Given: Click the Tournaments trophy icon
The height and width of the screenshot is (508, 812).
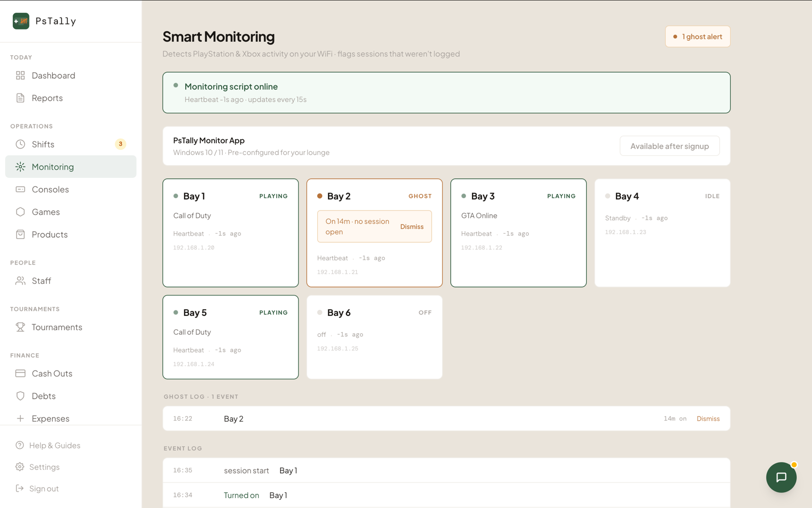Looking at the screenshot, I should (20, 327).
